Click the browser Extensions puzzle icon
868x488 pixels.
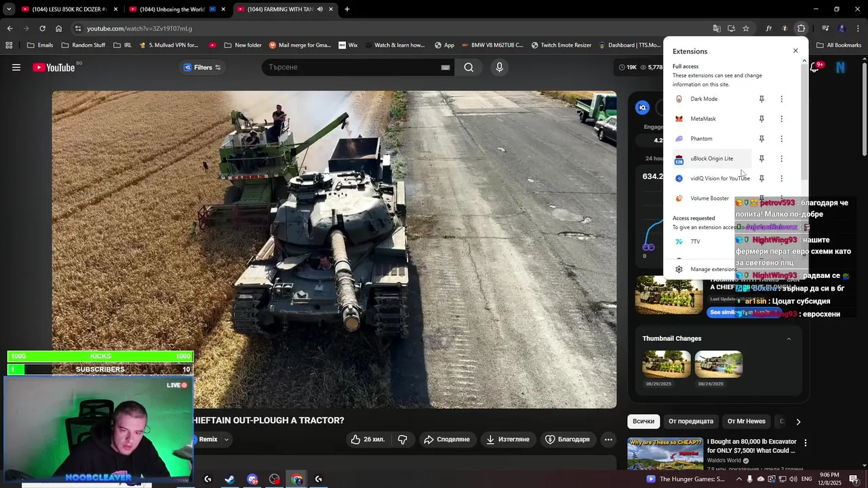[801, 28]
